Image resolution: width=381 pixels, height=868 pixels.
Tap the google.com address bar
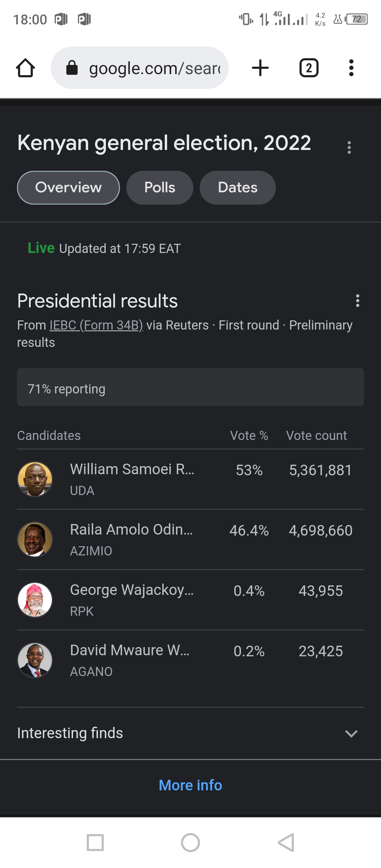pyautogui.click(x=140, y=68)
